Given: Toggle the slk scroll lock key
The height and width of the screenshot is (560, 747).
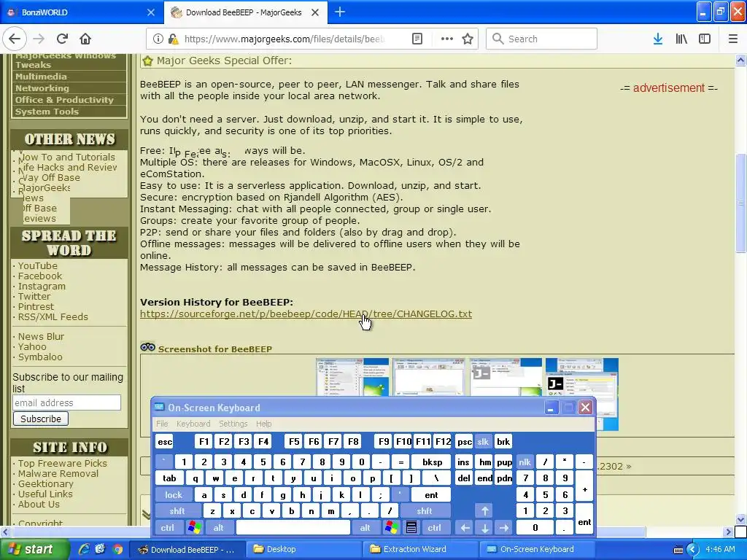Looking at the screenshot, I should (483, 441).
